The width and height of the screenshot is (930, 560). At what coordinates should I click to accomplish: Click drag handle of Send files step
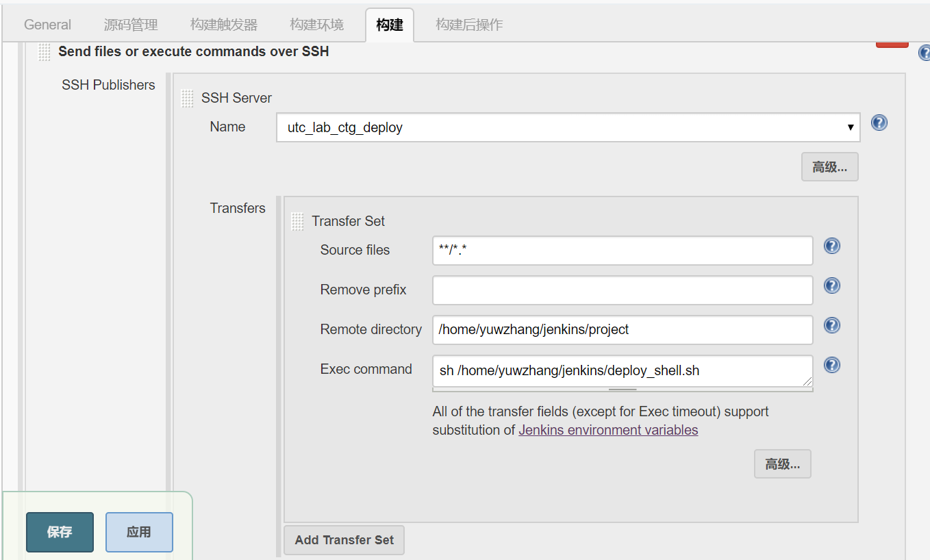tap(45, 52)
